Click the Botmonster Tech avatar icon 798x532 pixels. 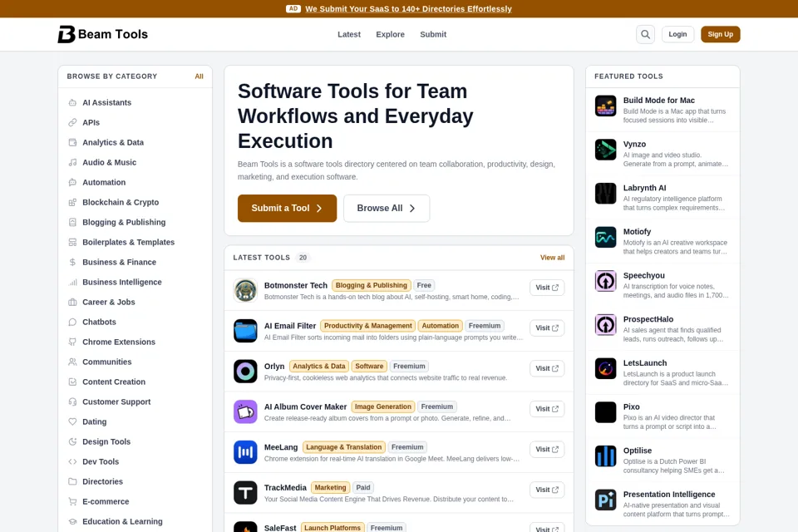[245, 290]
